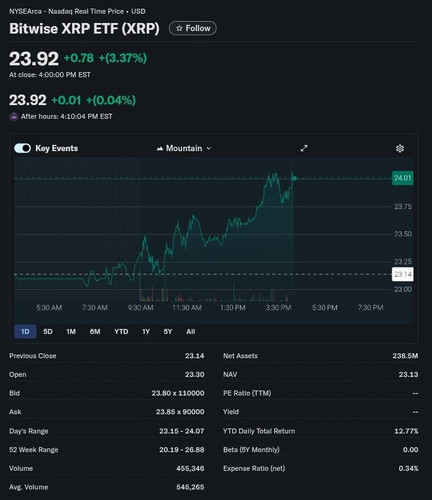Click the PE Ratio (TTM) label
The image size is (432, 500).
point(247,393)
